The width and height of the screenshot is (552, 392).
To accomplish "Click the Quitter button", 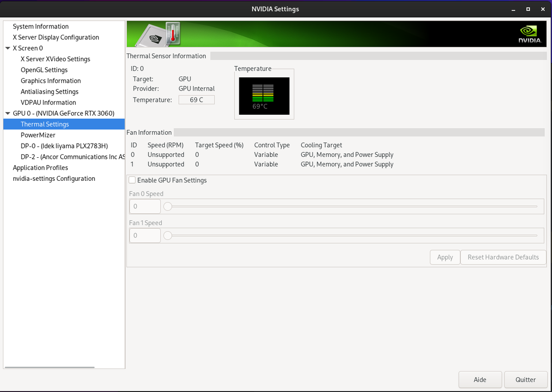I will point(525,380).
